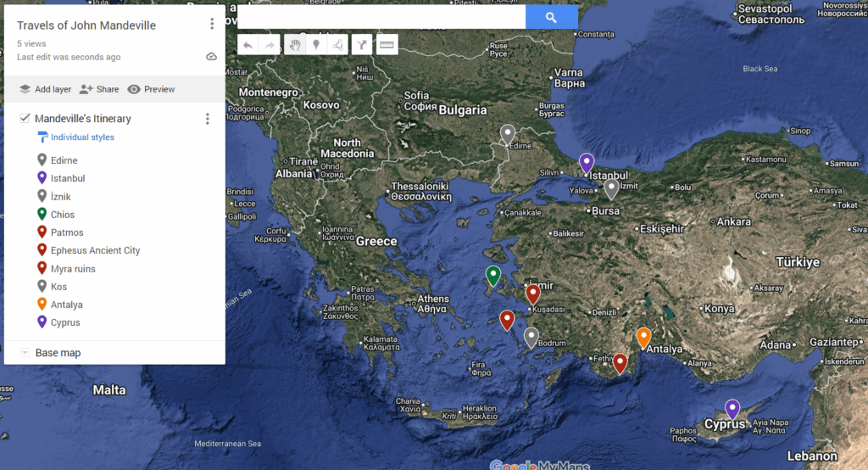Click Add layer
Image resolution: width=868 pixels, height=470 pixels.
45,89
